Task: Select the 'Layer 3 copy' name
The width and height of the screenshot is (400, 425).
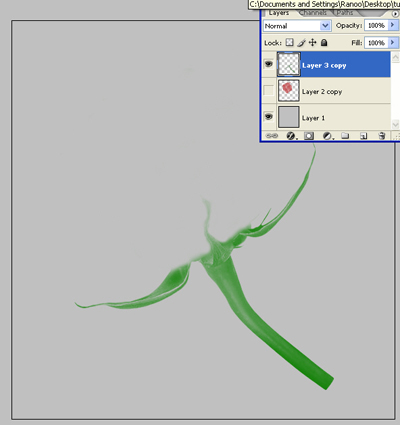Action: click(x=324, y=65)
